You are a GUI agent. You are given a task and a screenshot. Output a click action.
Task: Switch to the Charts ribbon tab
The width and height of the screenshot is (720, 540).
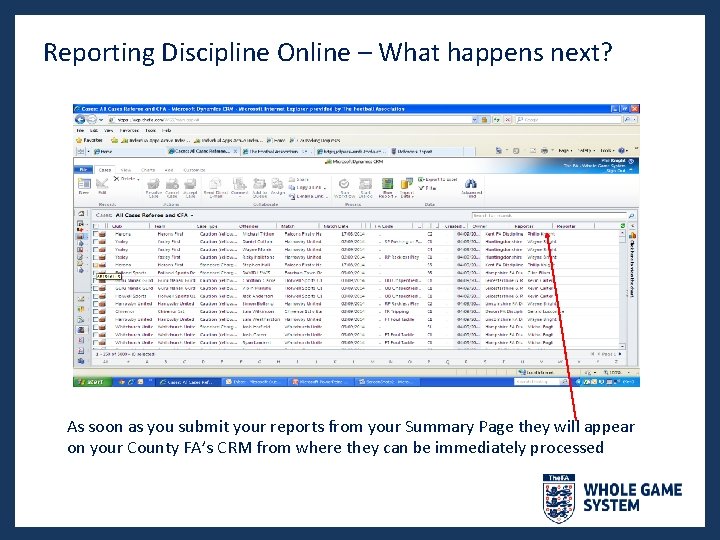click(148, 170)
